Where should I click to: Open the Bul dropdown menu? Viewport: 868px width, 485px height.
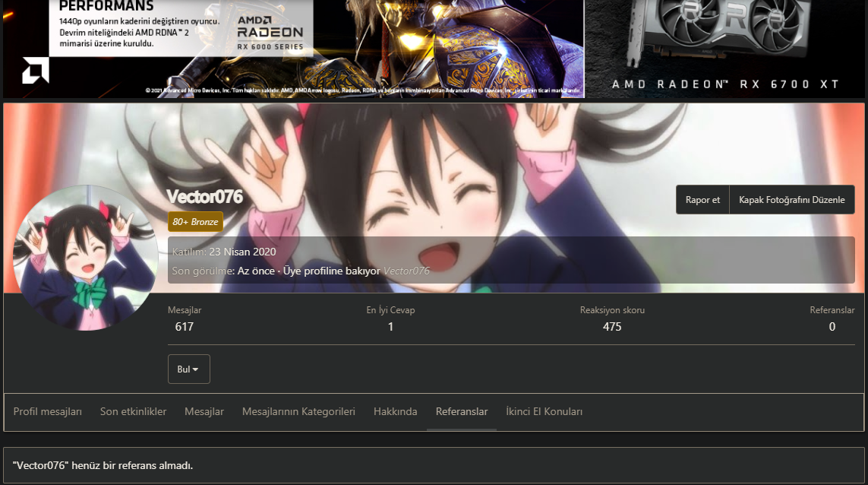point(189,369)
